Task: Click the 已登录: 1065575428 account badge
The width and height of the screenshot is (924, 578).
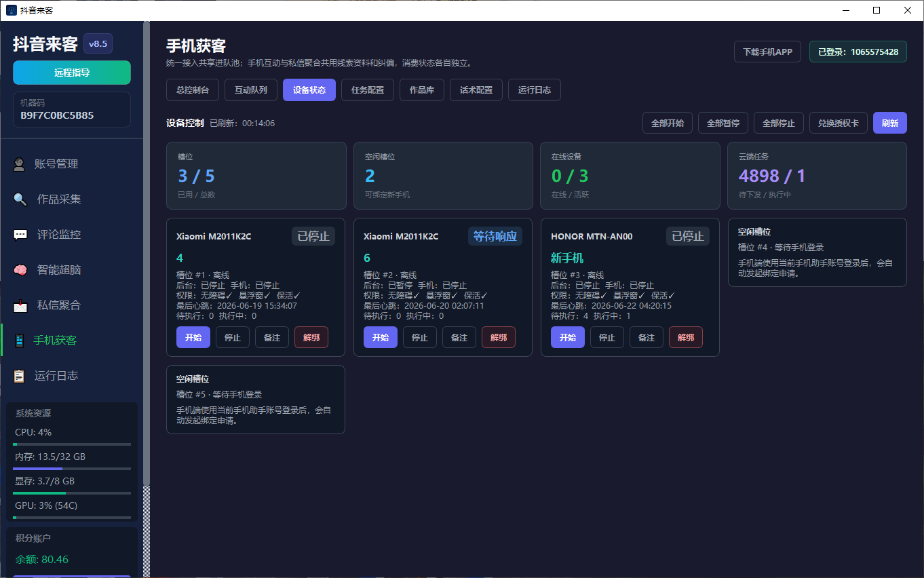Action: click(x=858, y=52)
